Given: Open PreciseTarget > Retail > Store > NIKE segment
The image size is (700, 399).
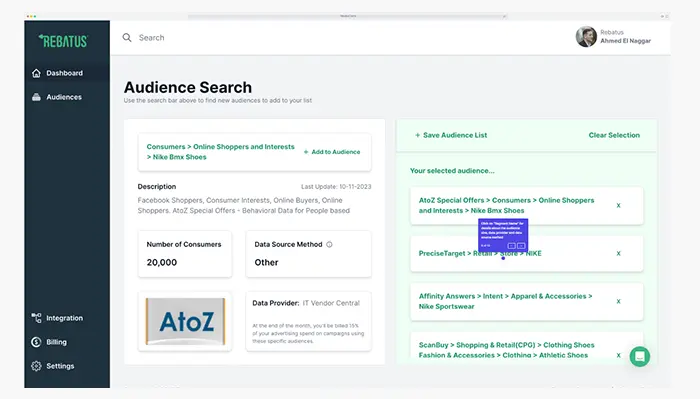Looking at the screenshot, I should pyautogui.click(x=480, y=253).
